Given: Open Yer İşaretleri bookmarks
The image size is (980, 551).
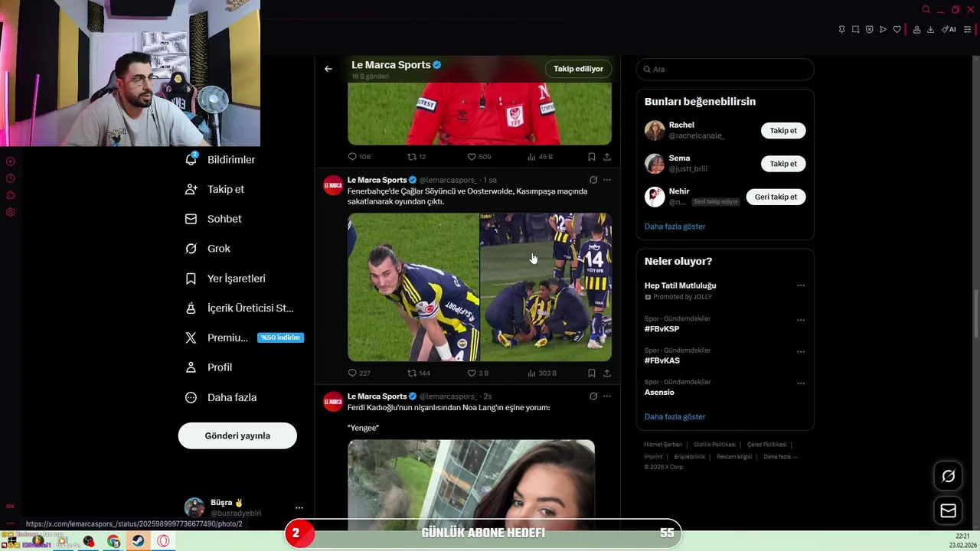Looking at the screenshot, I should [x=225, y=279].
